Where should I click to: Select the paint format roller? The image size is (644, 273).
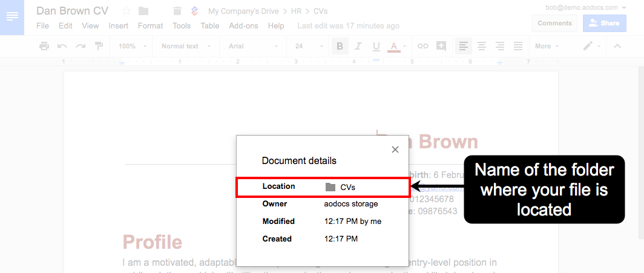pos(99,46)
